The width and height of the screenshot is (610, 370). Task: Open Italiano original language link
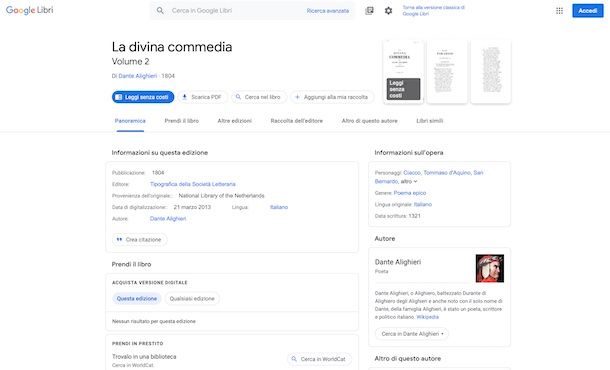pyautogui.click(x=422, y=204)
